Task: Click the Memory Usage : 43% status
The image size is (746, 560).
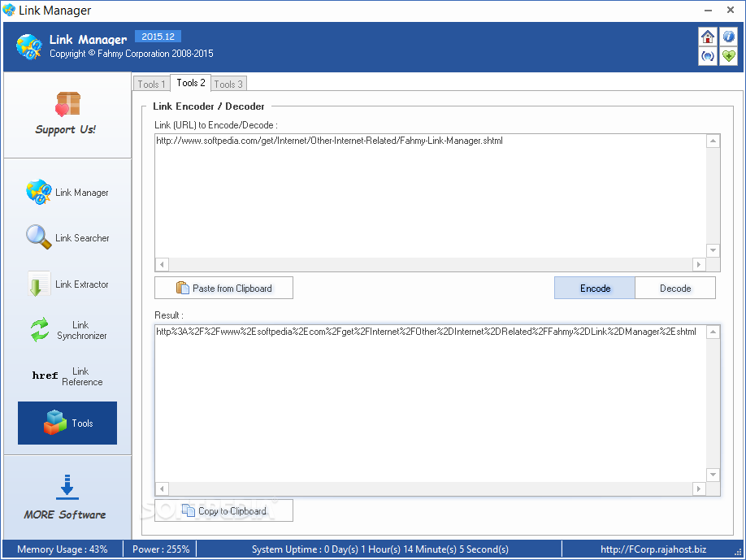Action: (63, 549)
